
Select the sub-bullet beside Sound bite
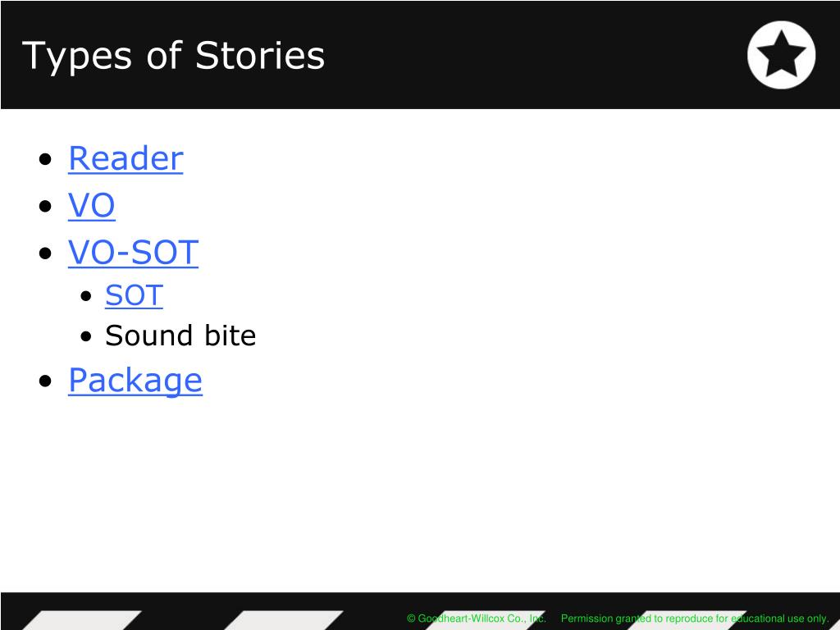[86, 336]
